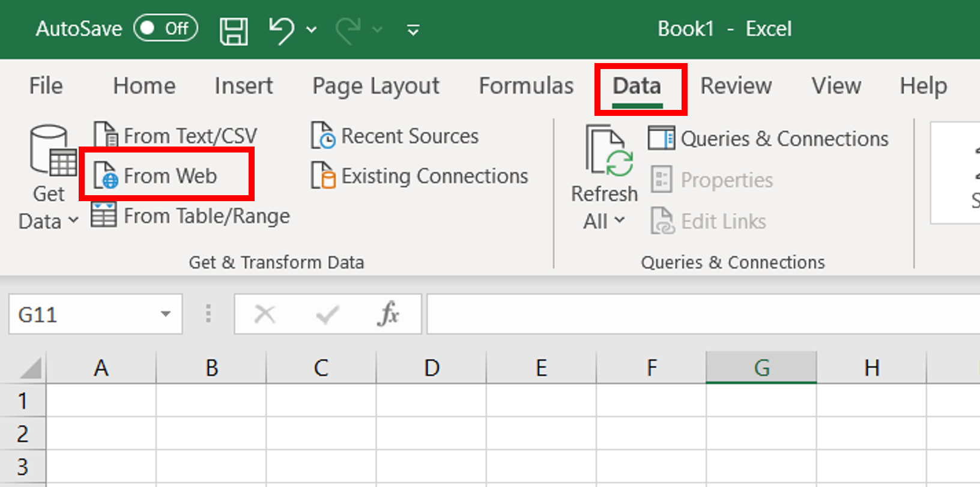The image size is (980, 487).
Task: Open the File tab
Action: pyautogui.click(x=46, y=86)
